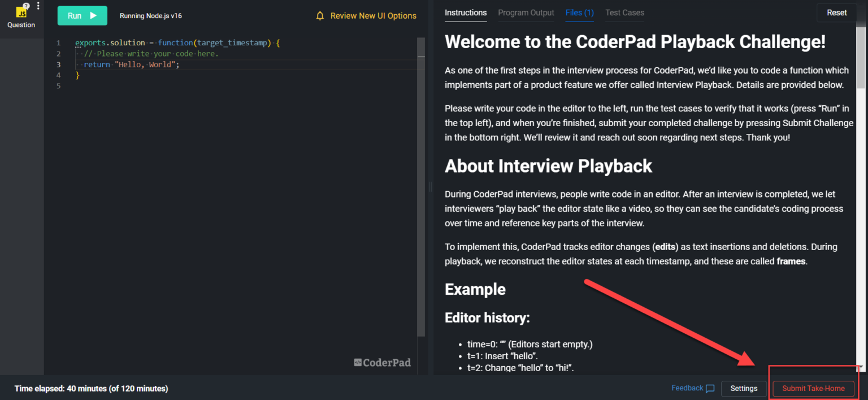The width and height of the screenshot is (868, 400).
Task: Click the question mark badge on the JS icon
Action: click(27, 5)
